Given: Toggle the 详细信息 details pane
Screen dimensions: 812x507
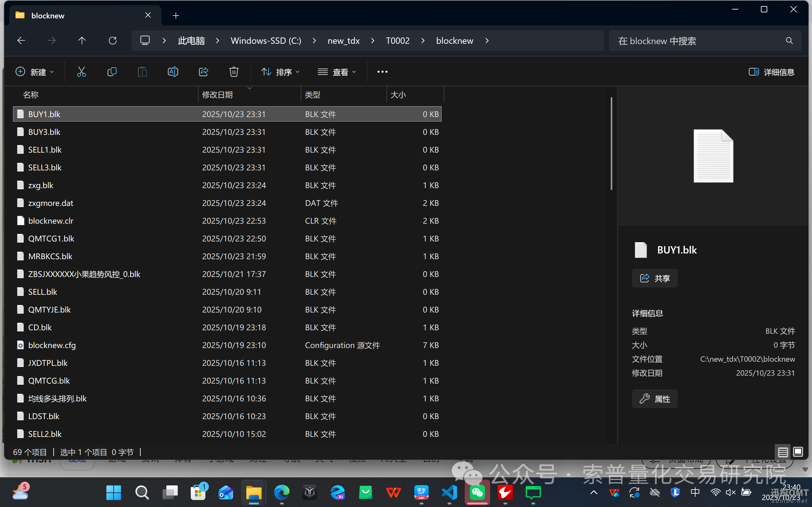Looking at the screenshot, I should coord(771,72).
